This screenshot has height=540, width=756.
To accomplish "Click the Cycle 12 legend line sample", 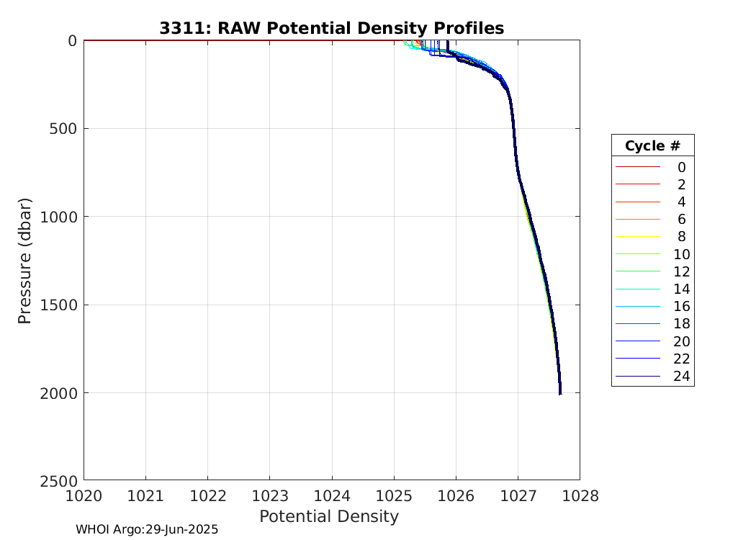I will pyautogui.click(x=637, y=271).
